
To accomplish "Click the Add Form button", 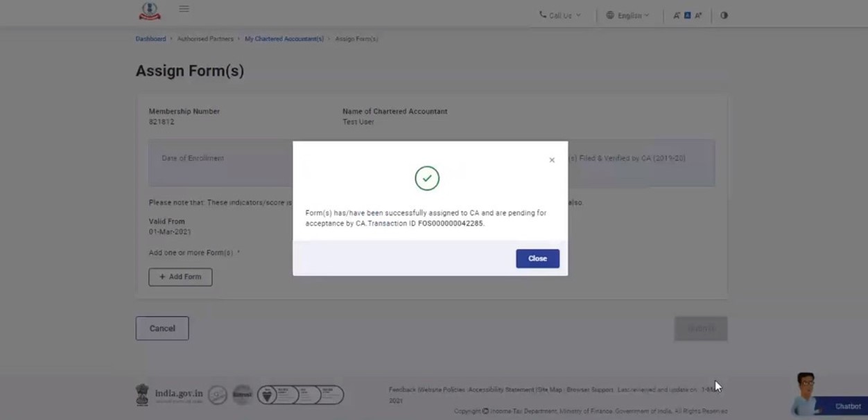I will (x=180, y=277).
